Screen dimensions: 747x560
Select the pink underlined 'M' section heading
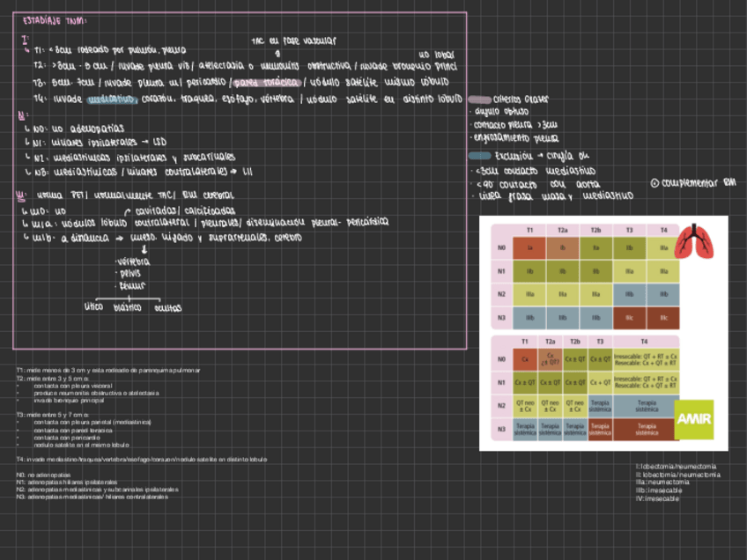pos(22,195)
